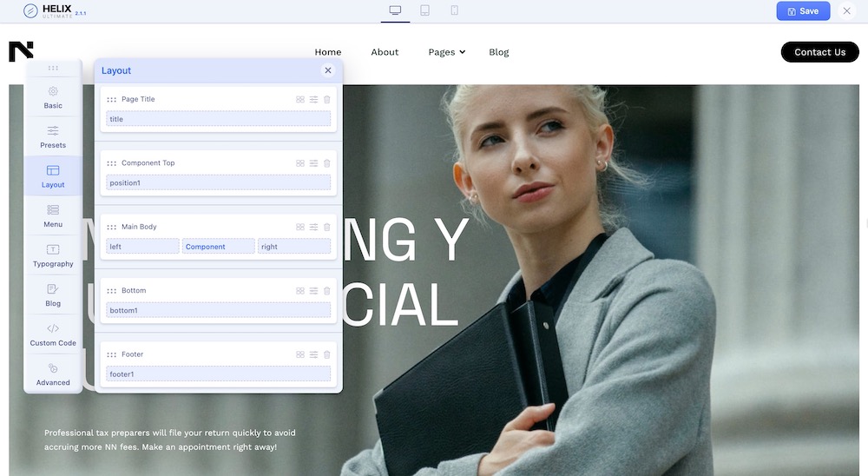This screenshot has width=868, height=476.
Task: Open column layout for Main Body row
Action: coord(300,228)
